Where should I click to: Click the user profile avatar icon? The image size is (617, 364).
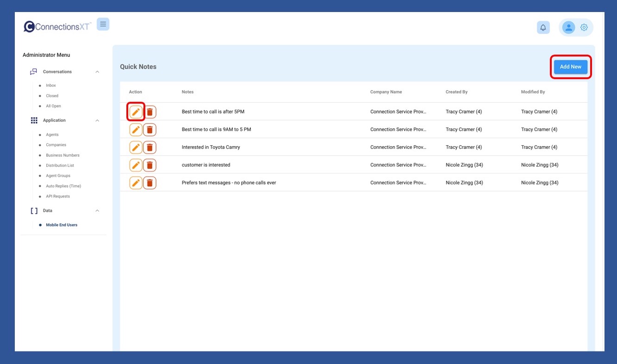[x=568, y=28]
